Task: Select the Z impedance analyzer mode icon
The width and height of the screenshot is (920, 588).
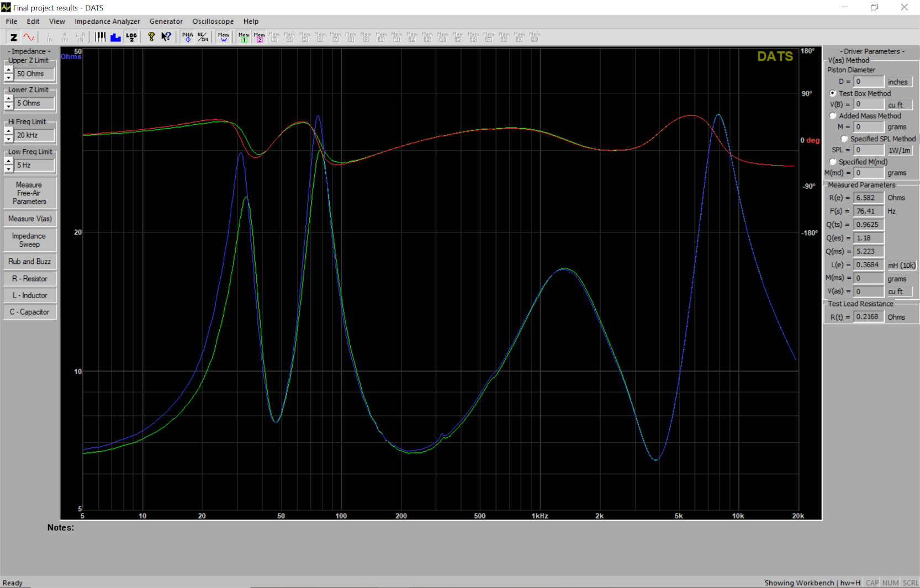Action: coord(13,37)
